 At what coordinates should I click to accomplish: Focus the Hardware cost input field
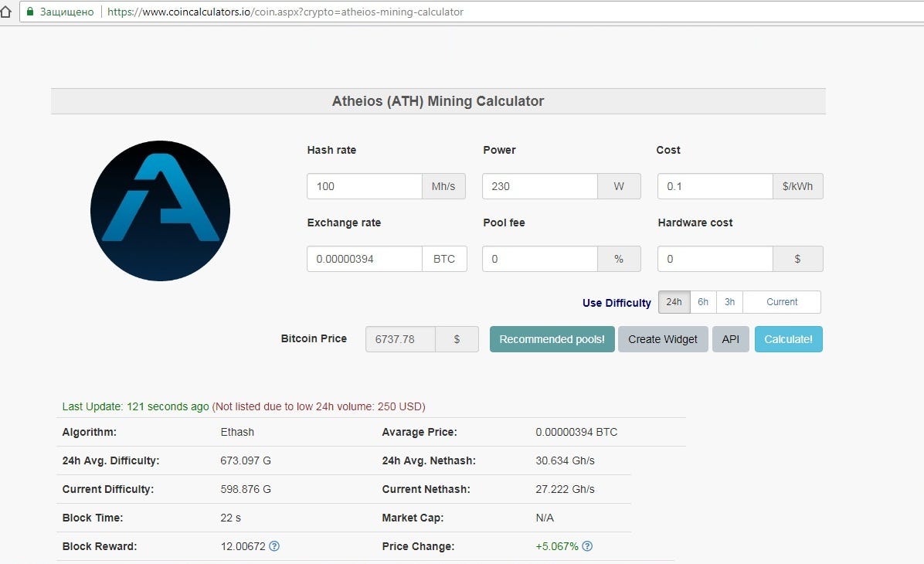(x=715, y=259)
